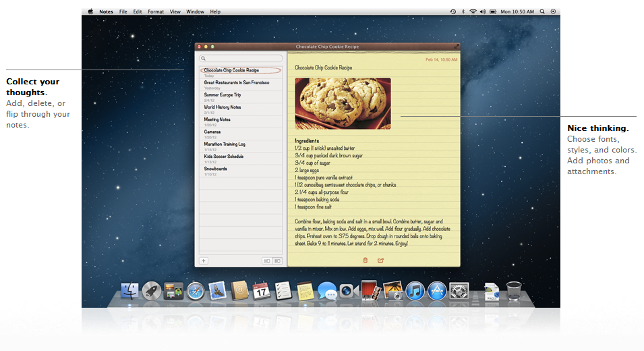Open Messages speech bubble icon in Dock
Screen dimensions: 644x351
click(x=327, y=291)
